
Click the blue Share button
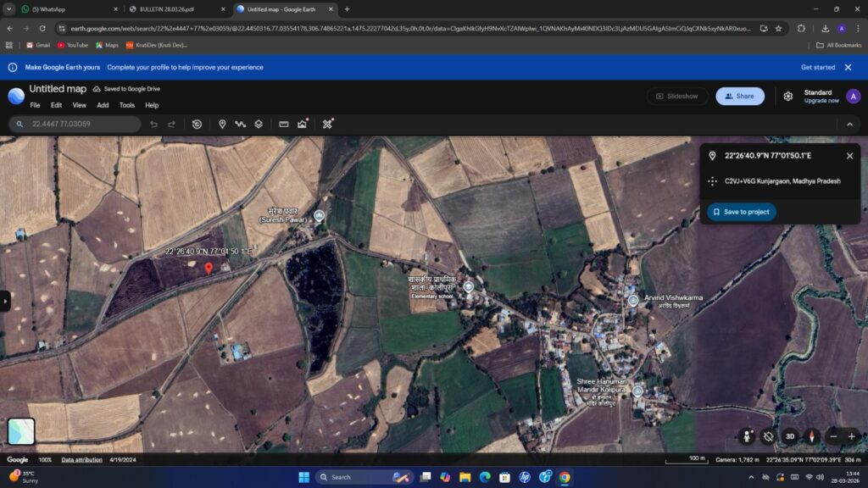click(x=739, y=96)
